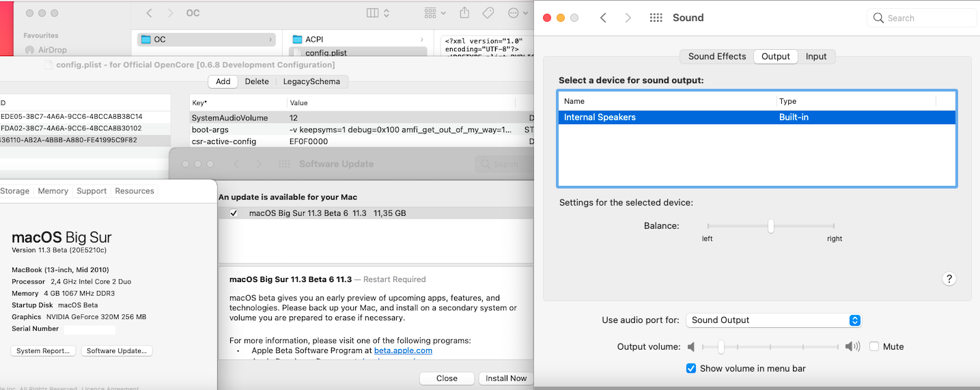Screen dimensions: 980x390
Task: Click the Balance slider handle
Action: (x=770, y=226)
